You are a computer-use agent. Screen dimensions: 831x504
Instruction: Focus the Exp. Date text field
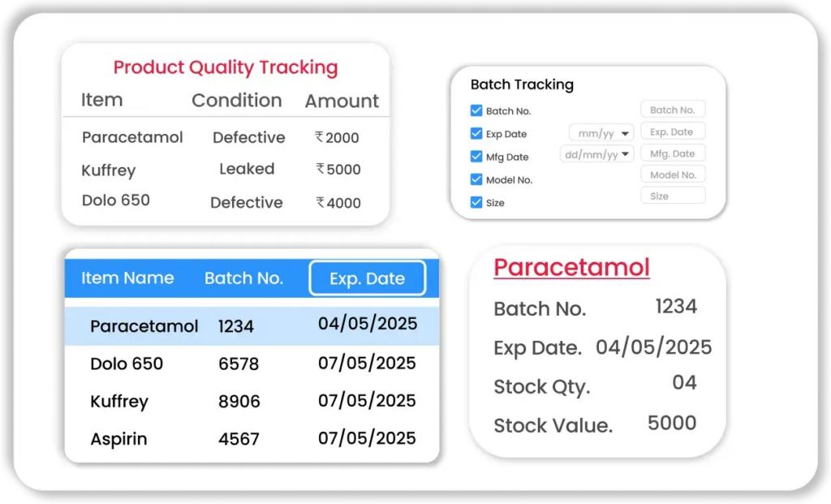[672, 131]
